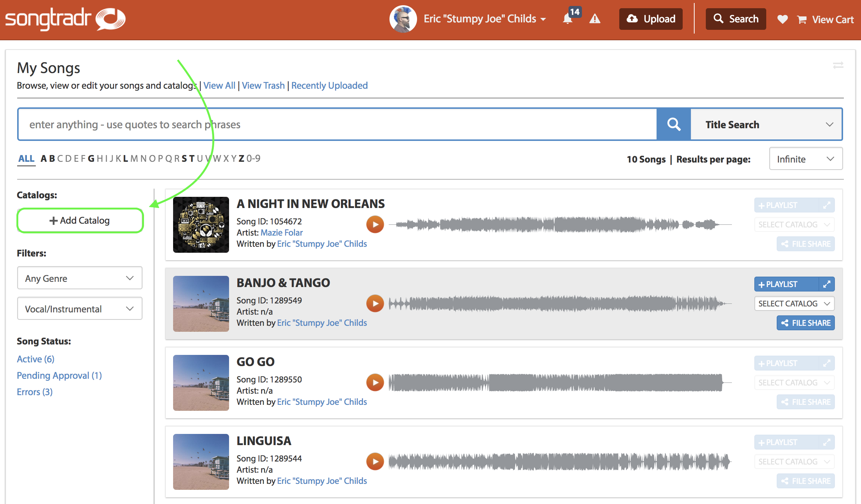Screen dimensions: 861x504
Task: Click the user profile avatar
Action: [403, 19]
